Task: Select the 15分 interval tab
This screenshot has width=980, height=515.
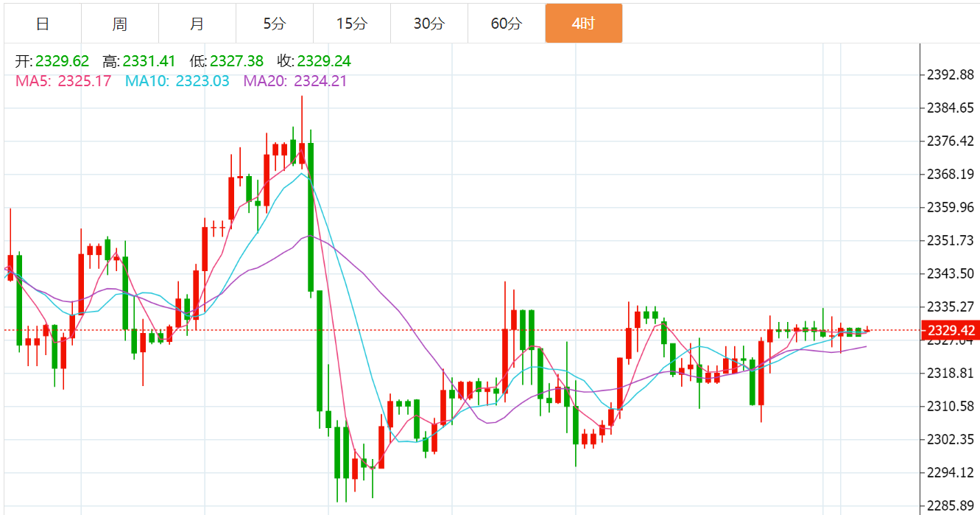Action: (x=352, y=24)
